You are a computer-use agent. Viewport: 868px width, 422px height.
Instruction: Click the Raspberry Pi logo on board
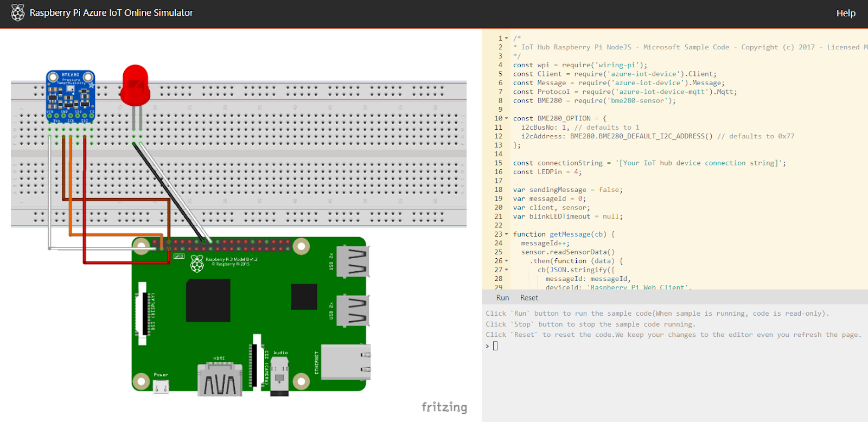pyautogui.click(x=197, y=264)
